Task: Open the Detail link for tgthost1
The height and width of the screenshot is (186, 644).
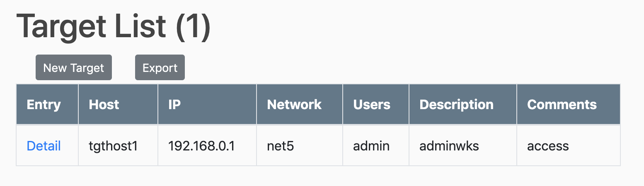Action: pos(44,146)
